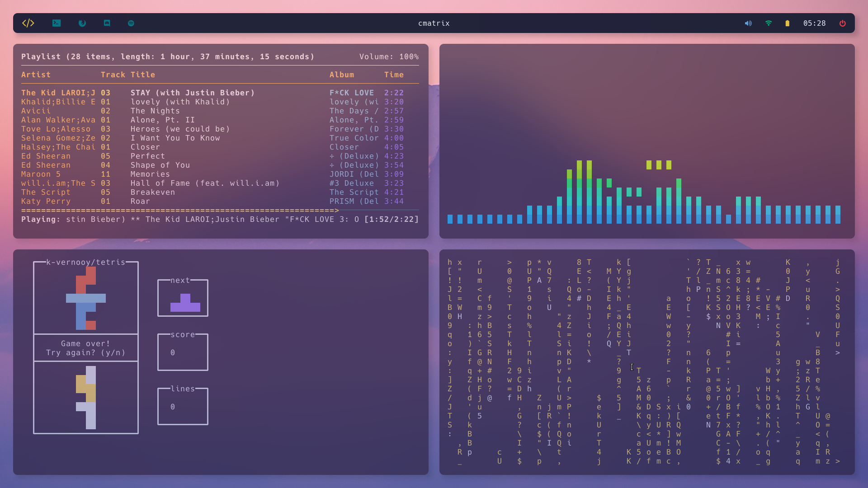Select Katy Perry's "Roar" track
Screen dimensions: 868x488
click(x=140, y=201)
